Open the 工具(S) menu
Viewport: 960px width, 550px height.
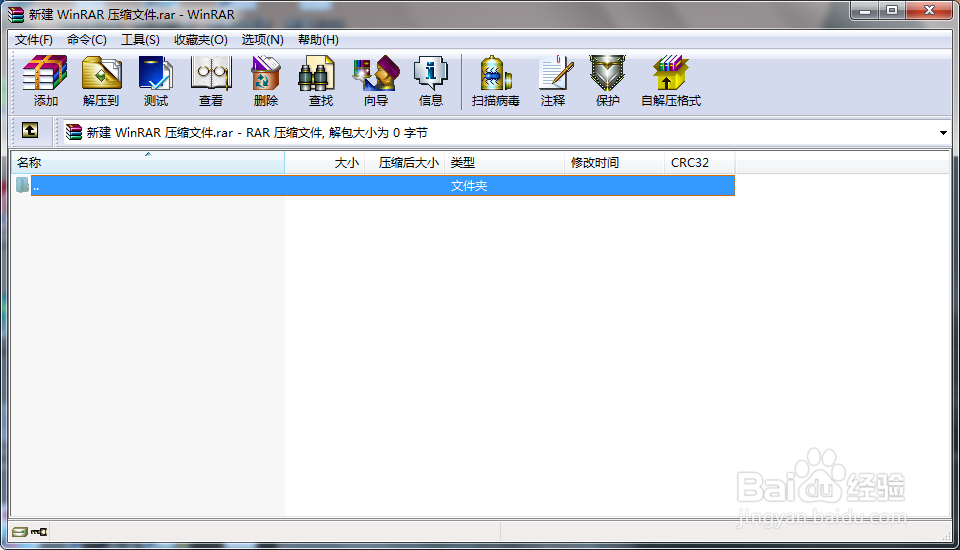click(140, 40)
